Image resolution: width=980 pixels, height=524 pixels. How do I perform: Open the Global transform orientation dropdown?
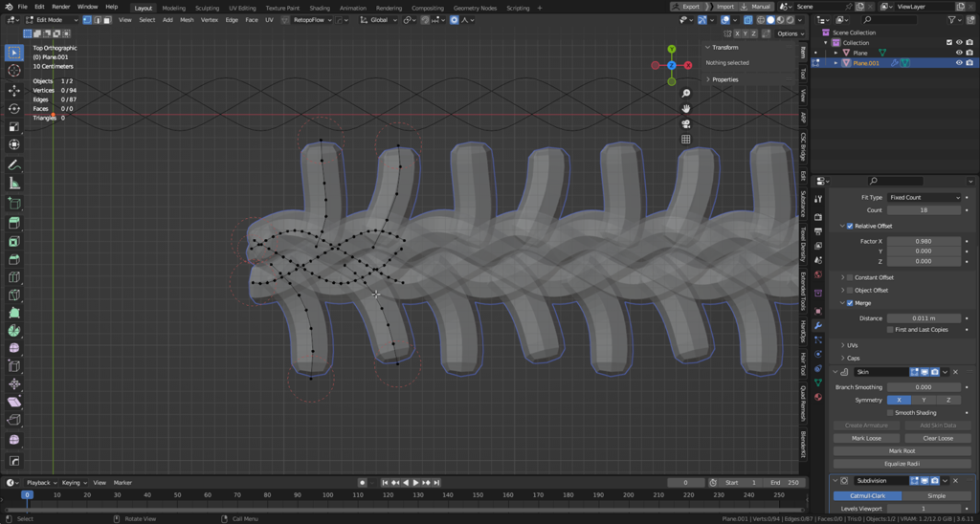click(x=379, y=20)
